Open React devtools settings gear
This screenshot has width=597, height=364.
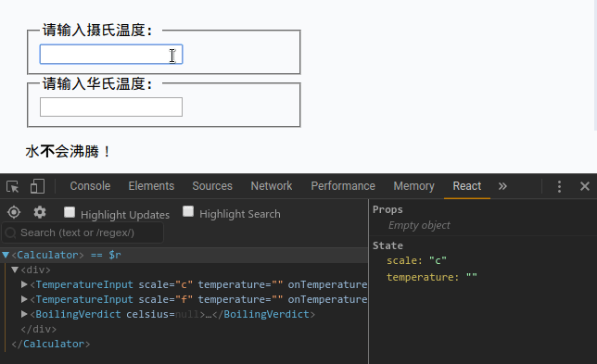tap(40, 212)
